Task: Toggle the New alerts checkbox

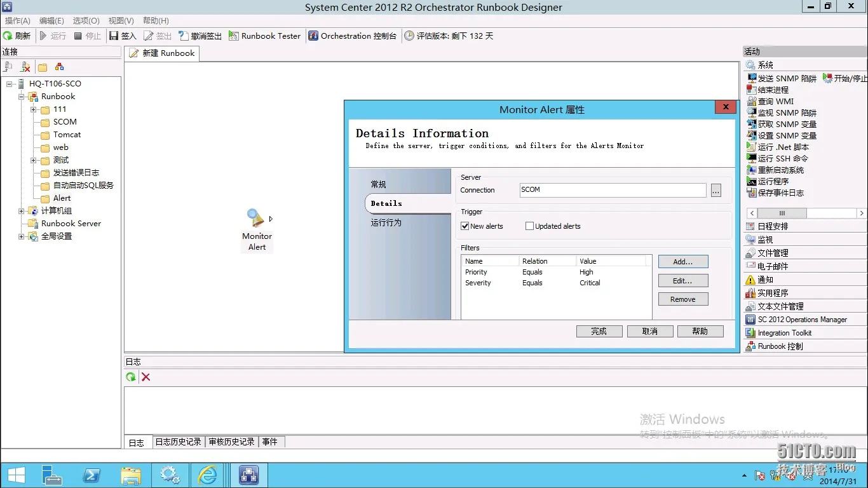Action: pos(465,226)
